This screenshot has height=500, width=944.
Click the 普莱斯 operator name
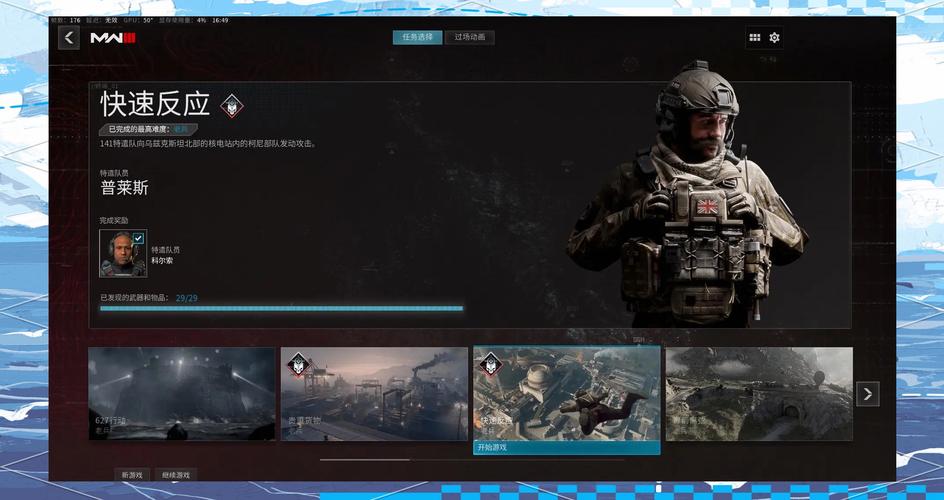pyautogui.click(x=125, y=188)
